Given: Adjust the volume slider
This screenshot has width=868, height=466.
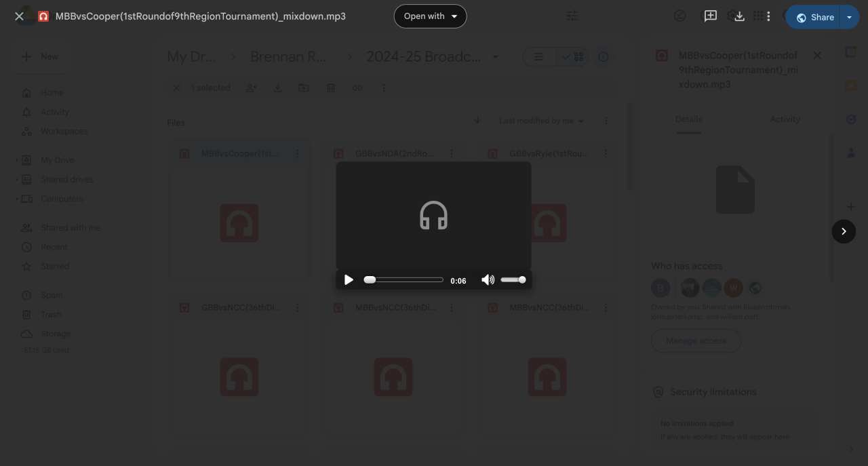Looking at the screenshot, I should click(513, 279).
